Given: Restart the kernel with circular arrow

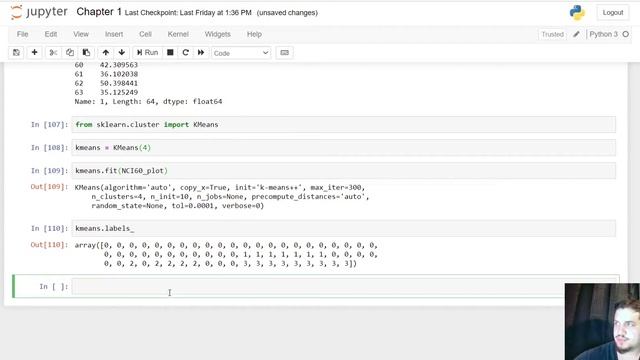Looking at the screenshot, I should 185,53.
